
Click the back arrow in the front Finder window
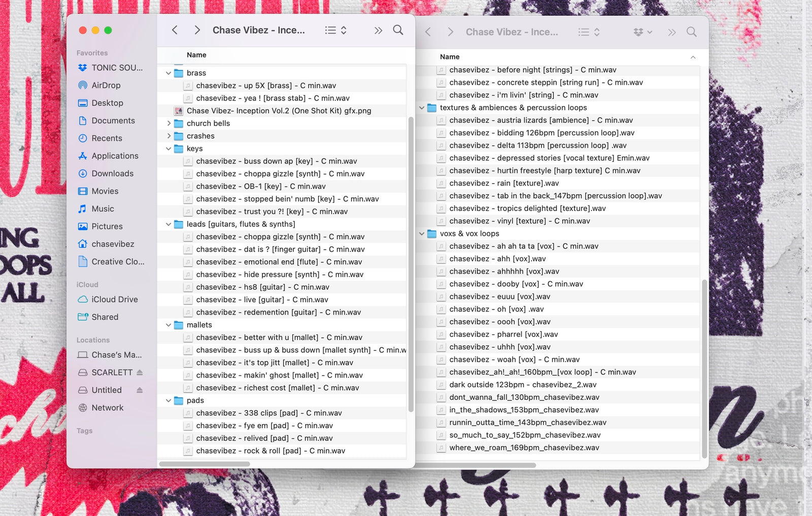(175, 30)
